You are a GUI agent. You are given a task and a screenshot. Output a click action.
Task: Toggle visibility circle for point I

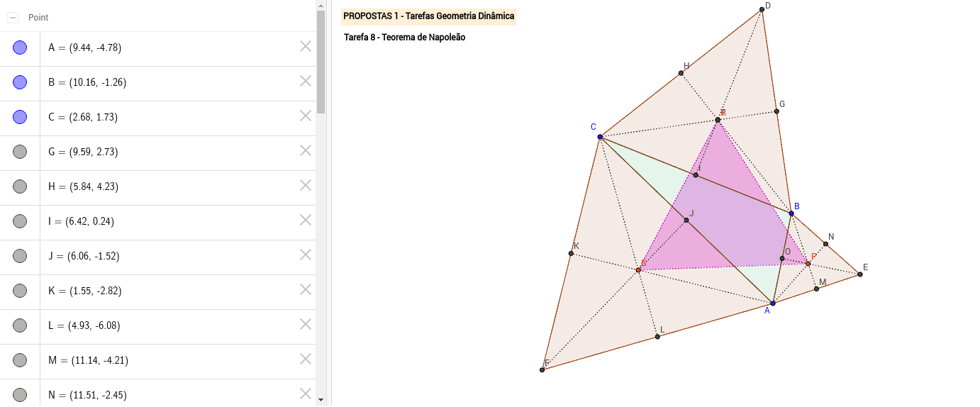20,221
